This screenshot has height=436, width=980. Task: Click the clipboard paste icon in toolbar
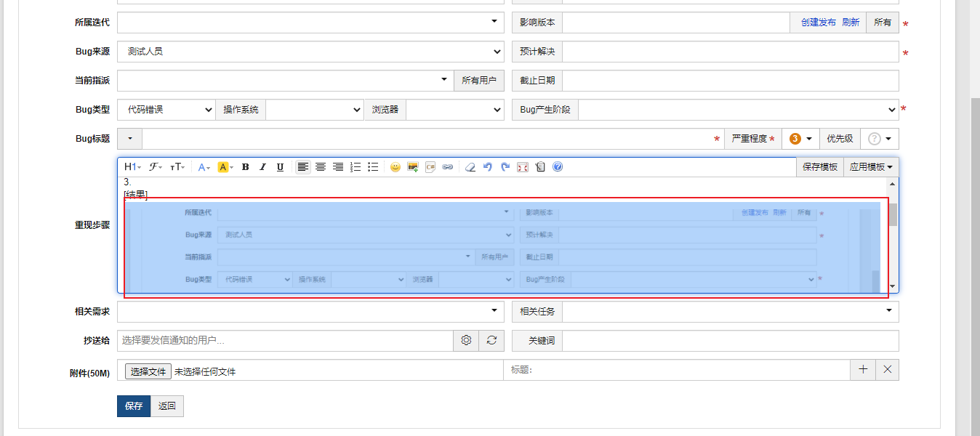[540, 167]
